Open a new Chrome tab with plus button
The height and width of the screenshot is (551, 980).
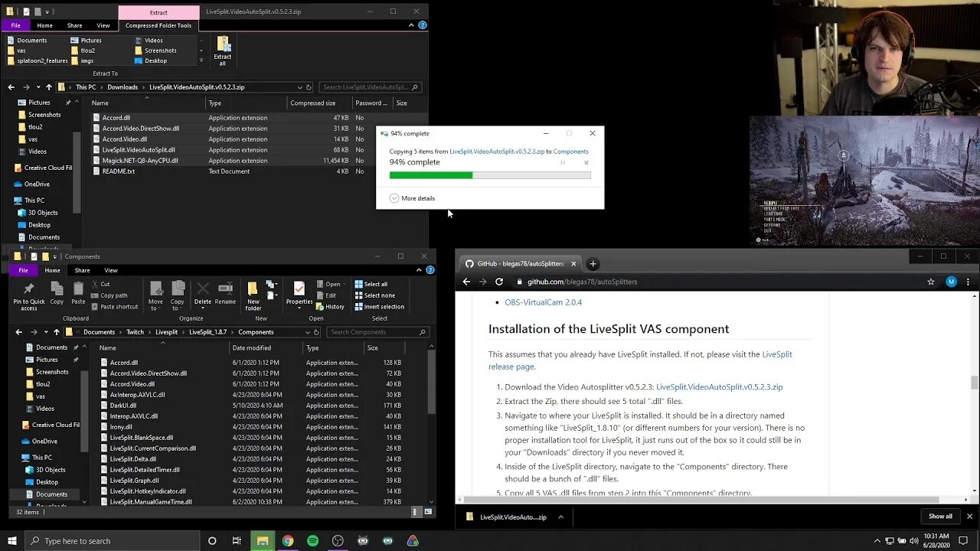click(x=593, y=264)
